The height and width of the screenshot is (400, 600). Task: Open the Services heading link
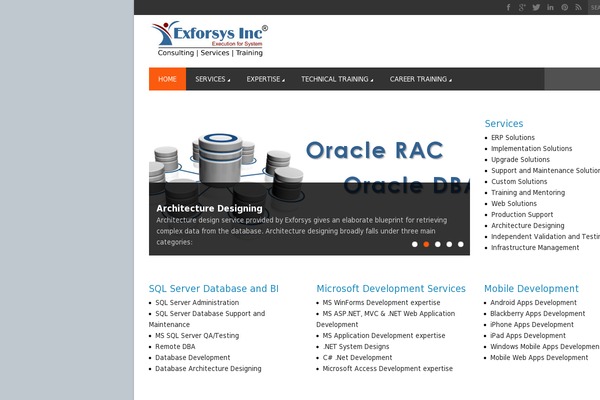tap(504, 123)
